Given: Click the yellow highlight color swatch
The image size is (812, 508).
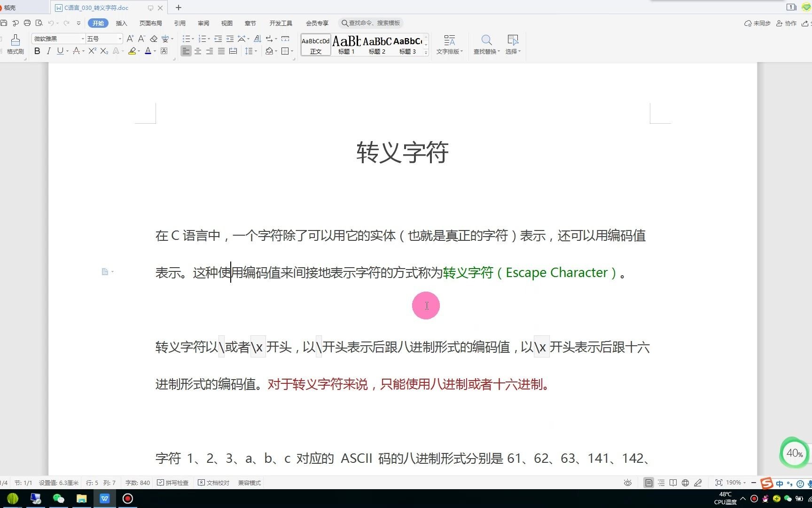Looking at the screenshot, I should (132, 51).
